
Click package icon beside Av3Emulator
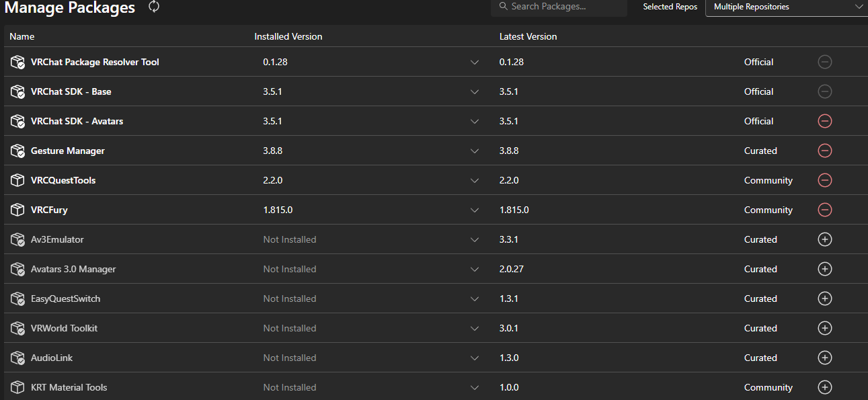[17, 239]
